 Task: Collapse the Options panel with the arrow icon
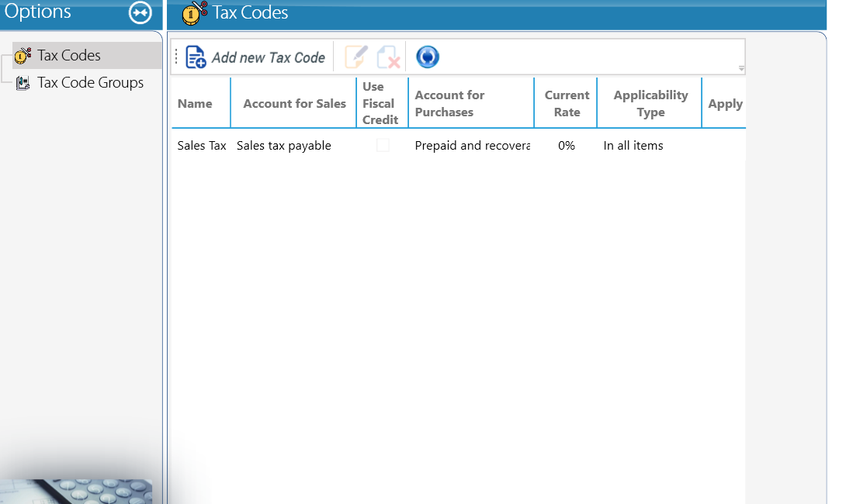pyautogui.click(x=140, y=12)
